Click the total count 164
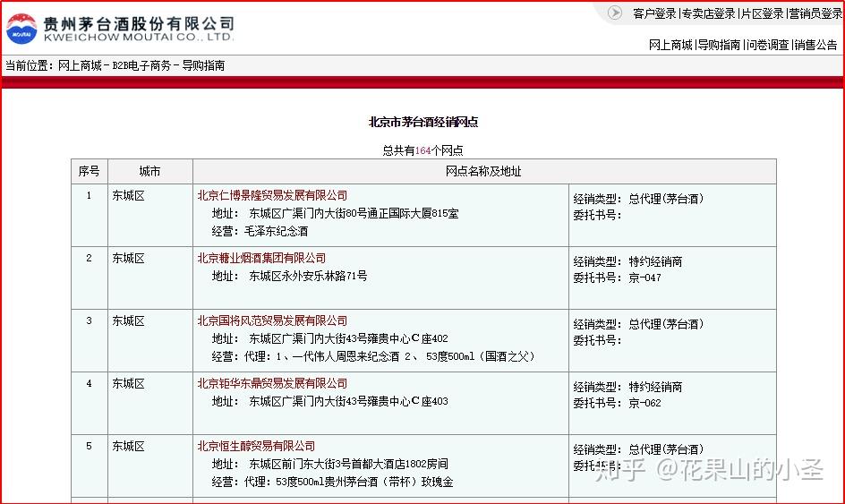The height and width of the screenshot is (504, 845). tap(423, 150)
